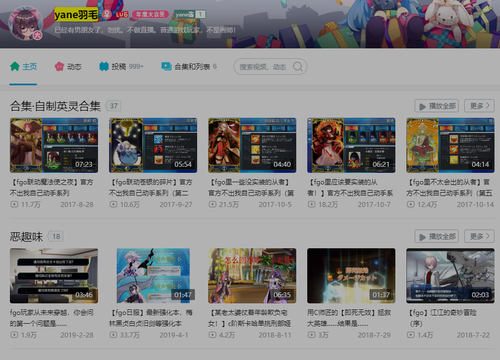
Task: Open the 06:21 video thumbnail
Action: click(351, 145)
